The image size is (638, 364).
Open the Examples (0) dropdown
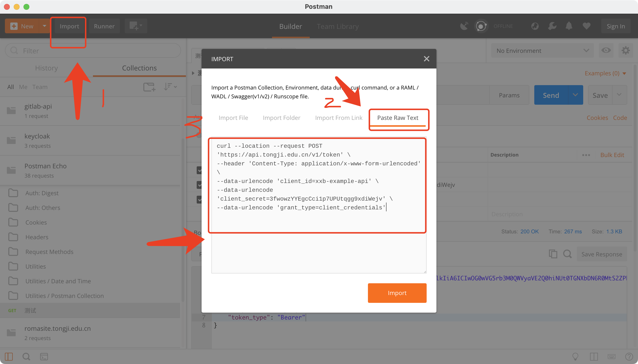point(605,73)
